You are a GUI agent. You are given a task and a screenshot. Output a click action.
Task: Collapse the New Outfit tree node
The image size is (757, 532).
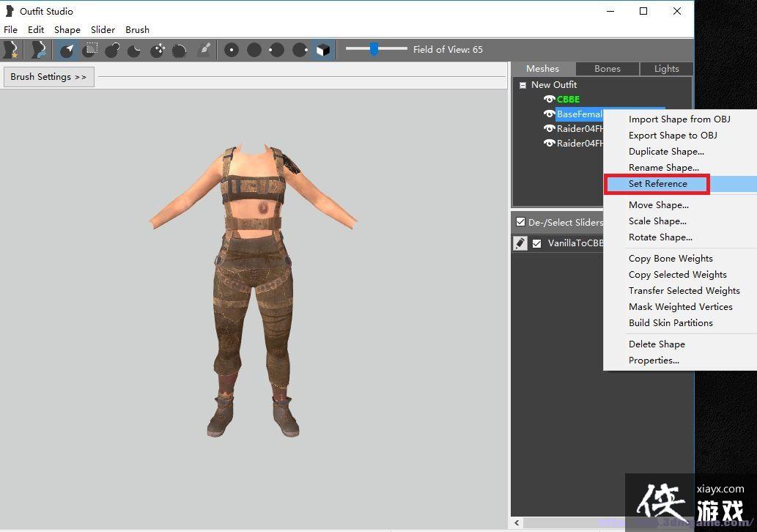(522, 85)
